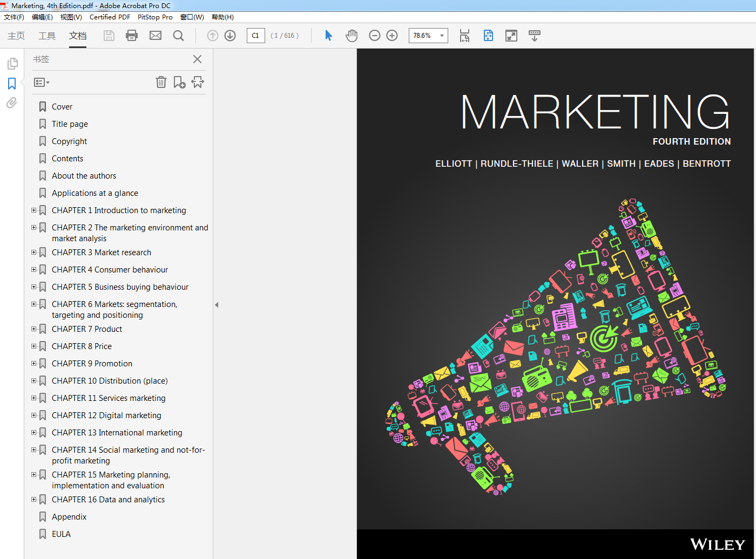
Task: Jump to CHAPTER 15 Marketing planning bookmark
Action: pyautogui.click(x=111, y=480)
